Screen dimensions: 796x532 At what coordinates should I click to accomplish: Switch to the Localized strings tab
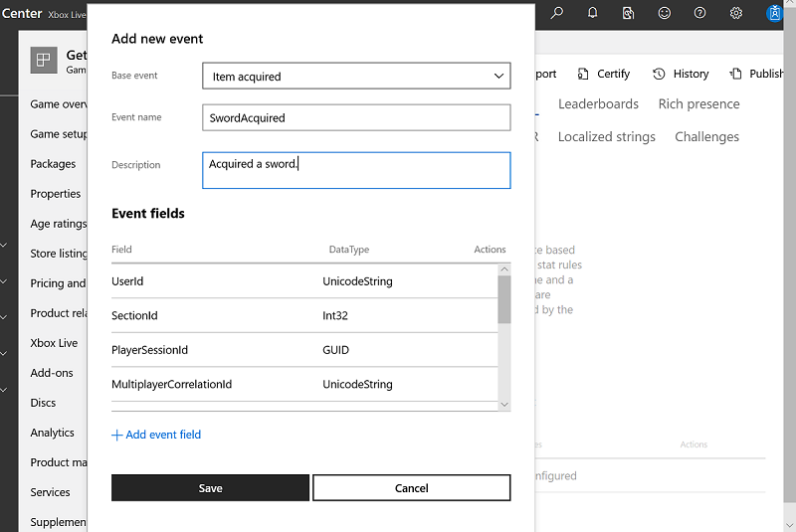point(607,137)
